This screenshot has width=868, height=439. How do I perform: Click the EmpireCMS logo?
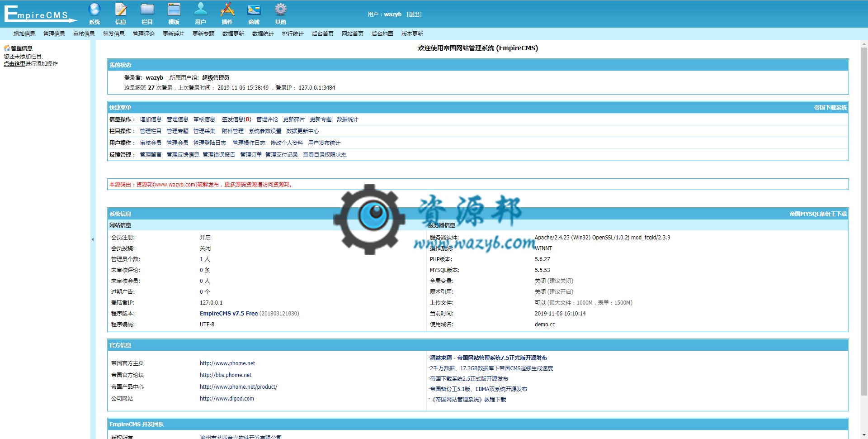pos(41,14)
